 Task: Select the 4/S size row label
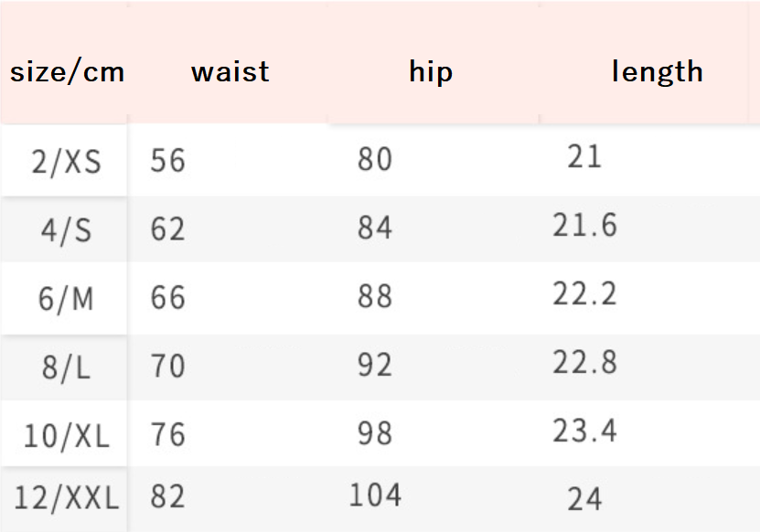[66, 229]
